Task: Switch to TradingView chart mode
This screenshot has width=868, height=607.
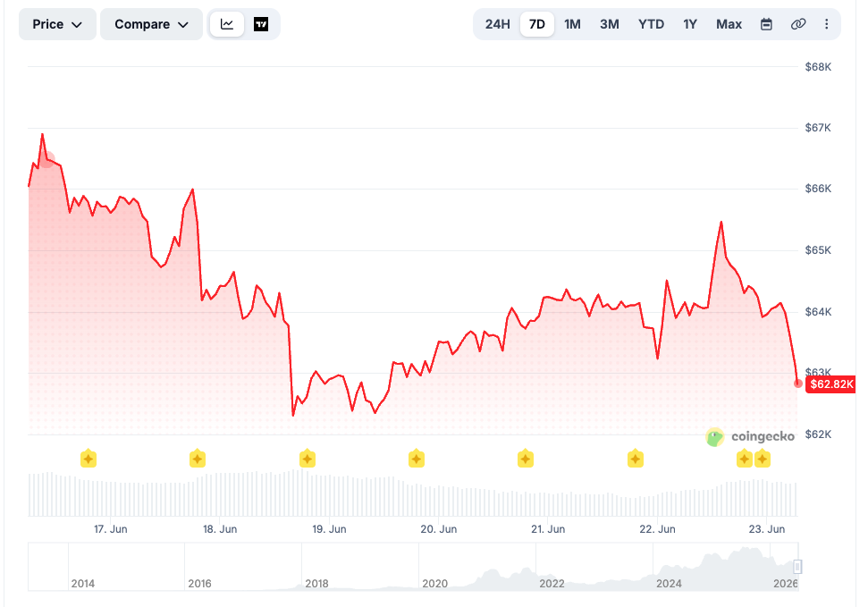Action: tap(261, 24)
